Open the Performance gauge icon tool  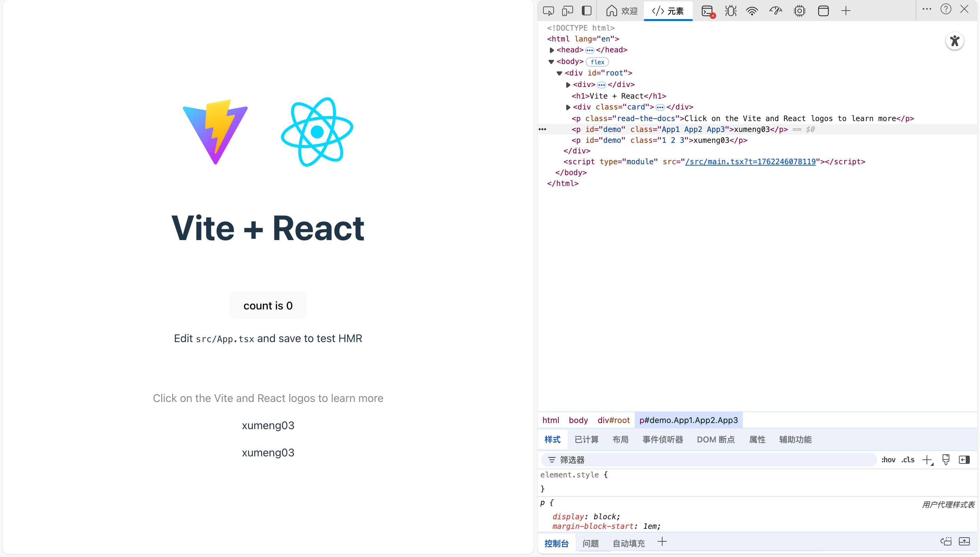coord(775,11)
